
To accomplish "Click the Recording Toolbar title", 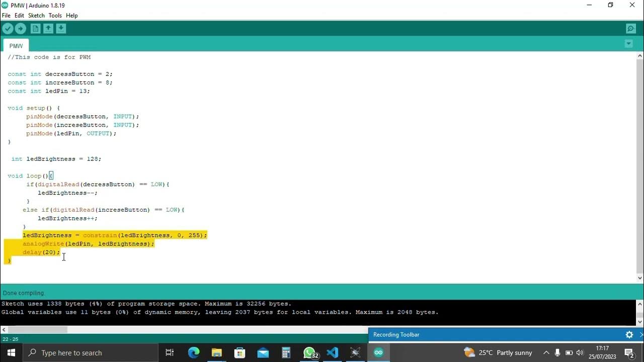I will click(396, 334).
